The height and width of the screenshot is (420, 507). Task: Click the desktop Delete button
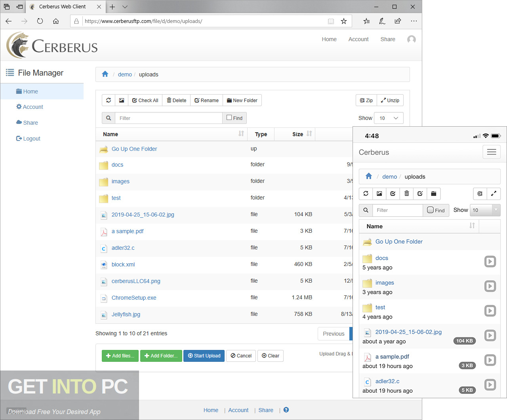point(176,100)
